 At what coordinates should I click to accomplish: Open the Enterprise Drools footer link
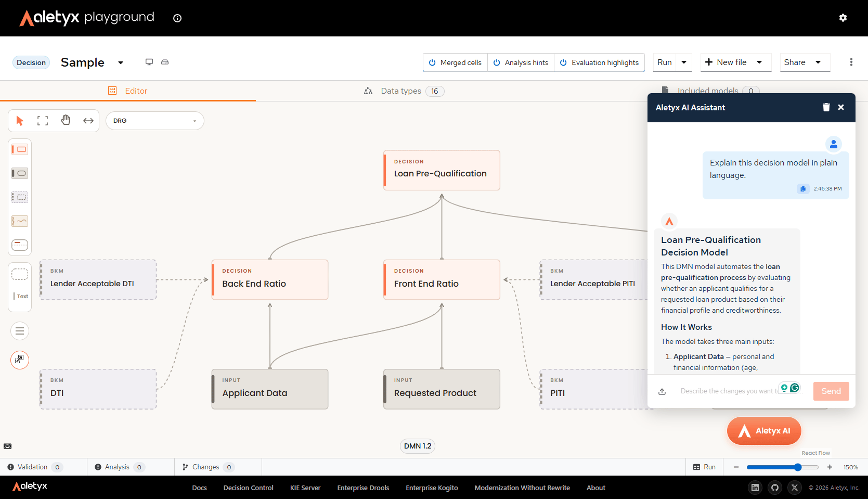click(363, 488)
